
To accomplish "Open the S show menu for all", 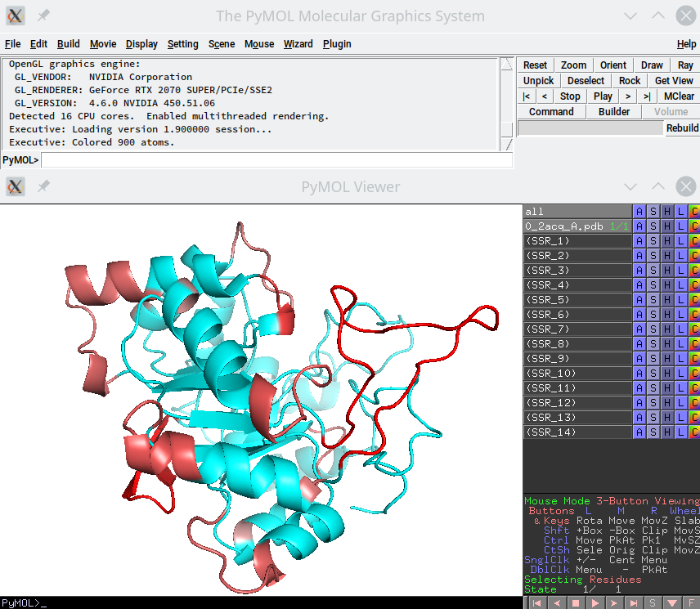I will point(653,212).
